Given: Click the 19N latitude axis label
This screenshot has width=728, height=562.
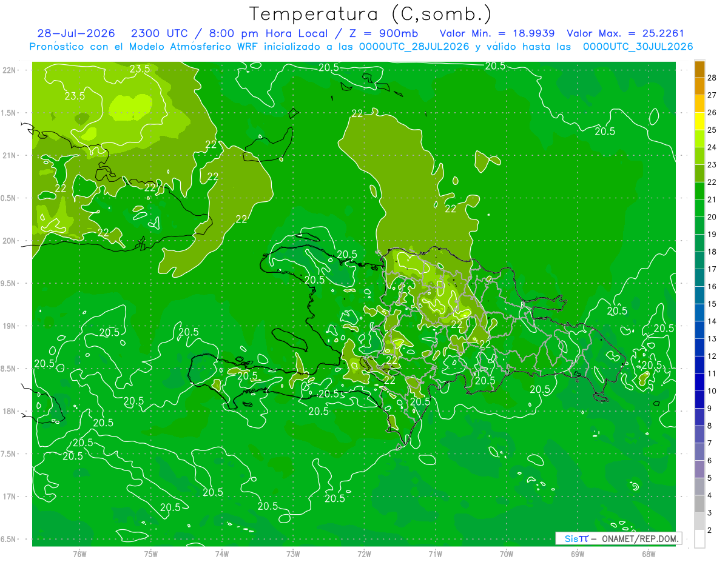Looking at the screenshot, I should pyautogui.click(x=8, y=326).
